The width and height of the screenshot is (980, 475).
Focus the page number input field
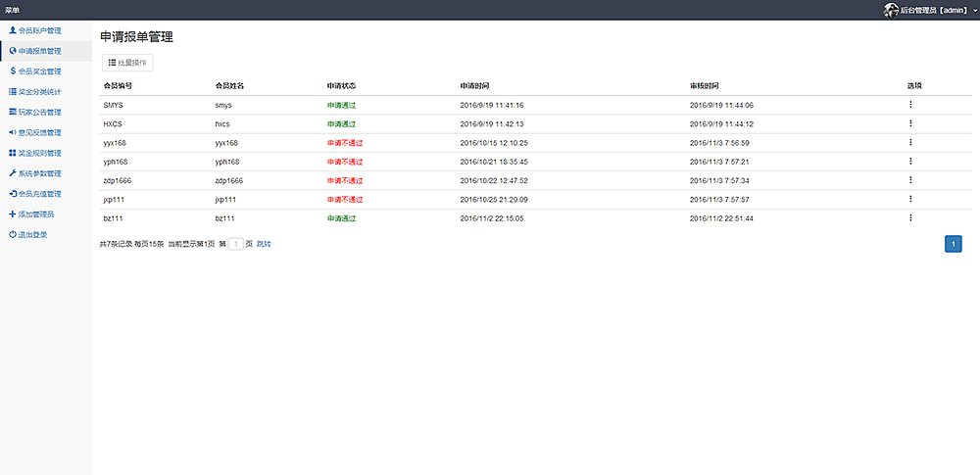[235, 245]
